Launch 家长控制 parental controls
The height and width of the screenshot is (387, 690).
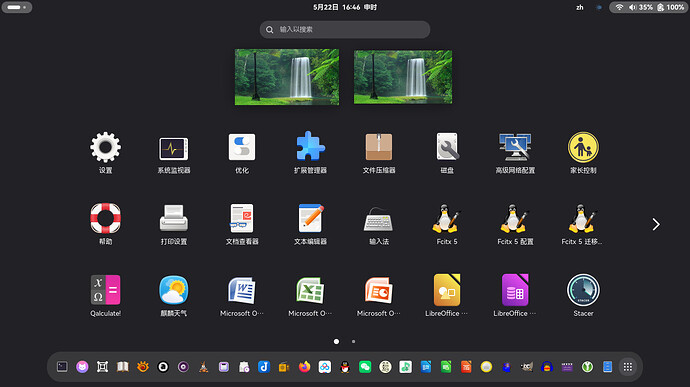tap(583, 152)
